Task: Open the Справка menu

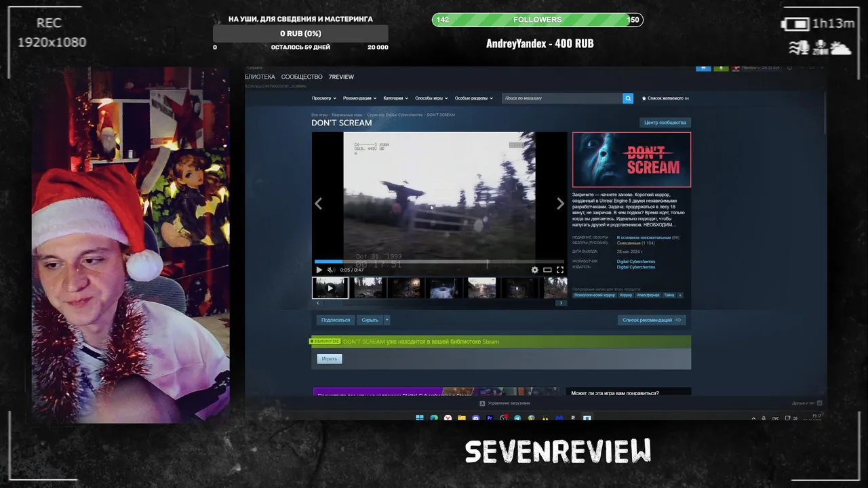Action: [255, 68]
